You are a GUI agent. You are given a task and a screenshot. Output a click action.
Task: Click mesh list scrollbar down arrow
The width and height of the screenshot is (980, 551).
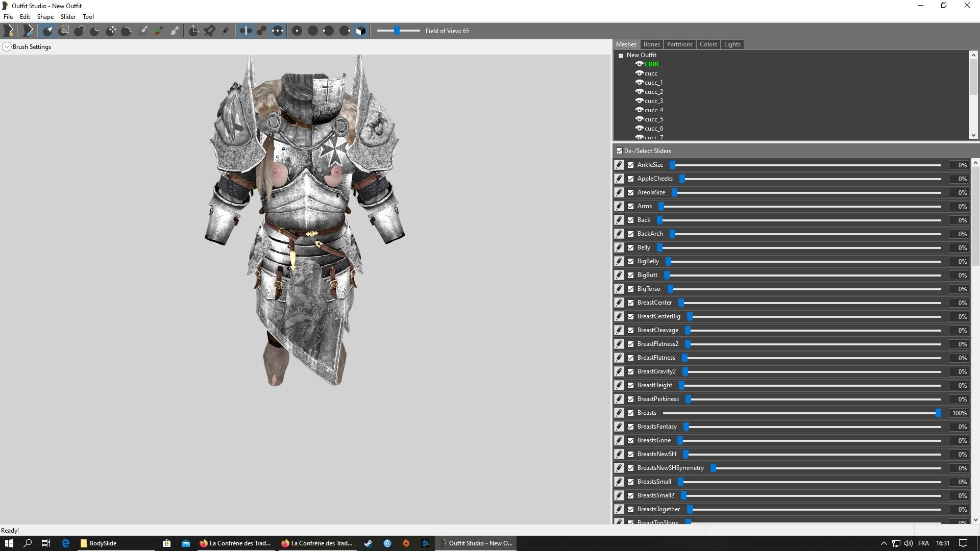coord(973,135)
